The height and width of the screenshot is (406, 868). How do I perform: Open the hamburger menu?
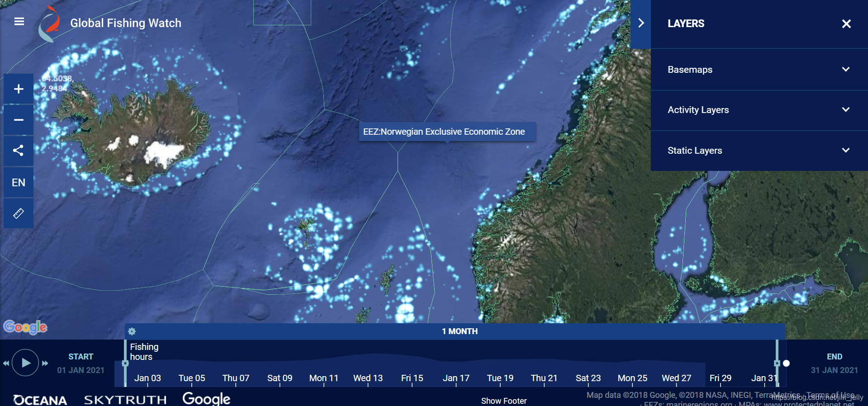click(x=19, y=22)
